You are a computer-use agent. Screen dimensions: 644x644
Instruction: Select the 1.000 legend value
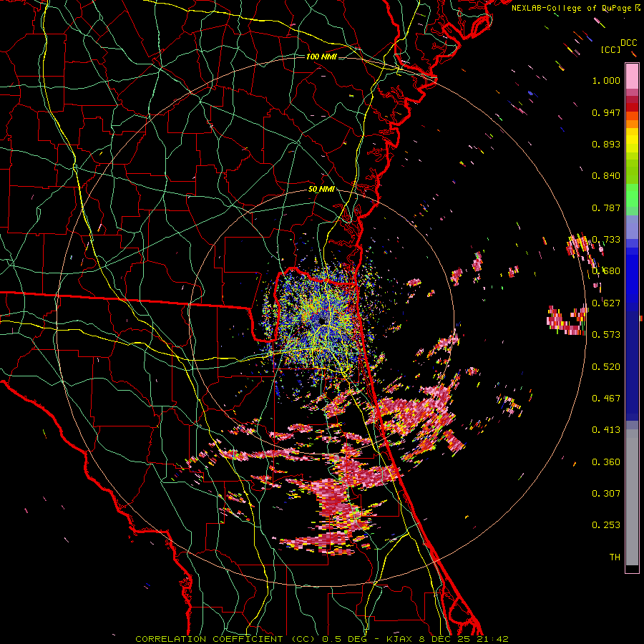click(606, 80)
